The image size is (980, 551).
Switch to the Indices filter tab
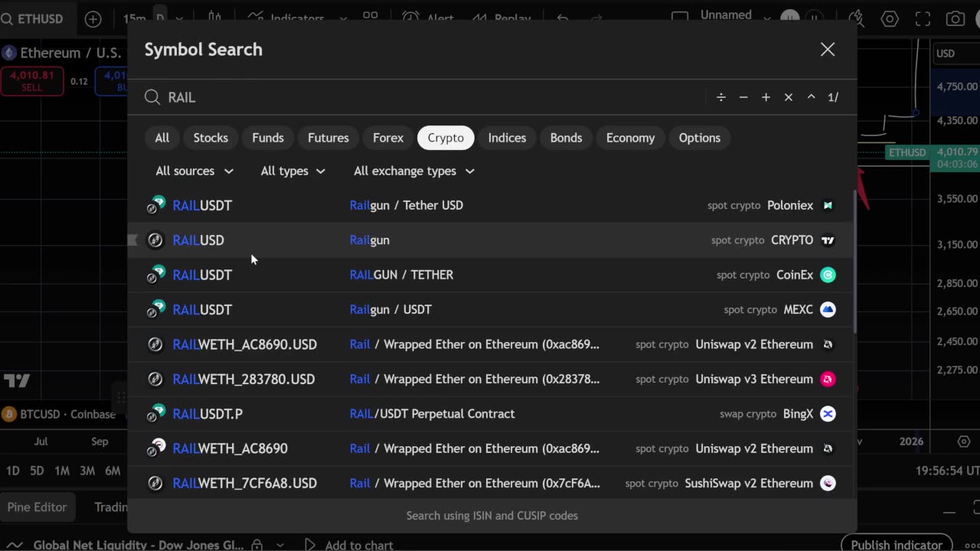(507, 138)
